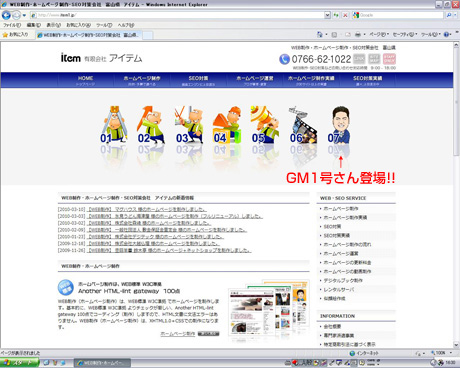Click the blue WEB標準 round badge icon
The width and height of the screenshot is (460, 368).
click(66, 287)
